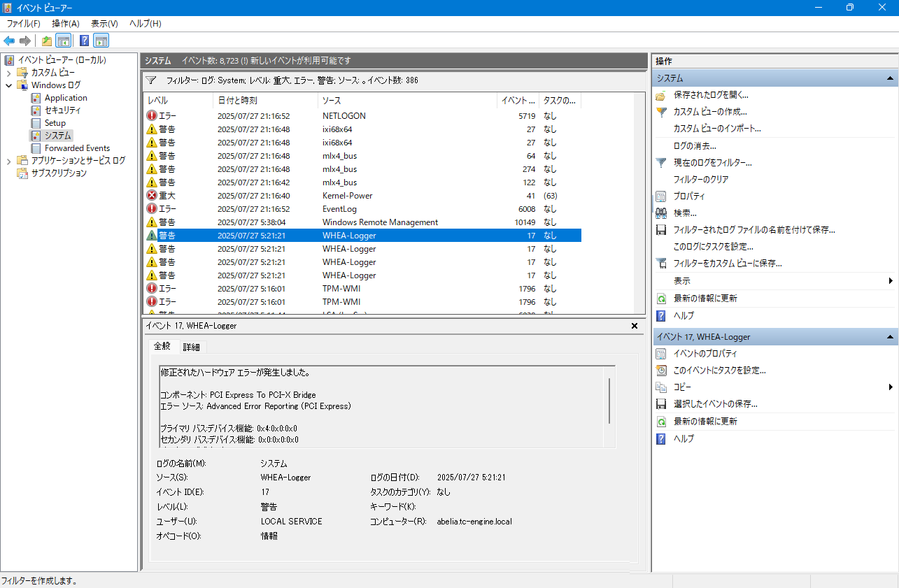The height and width of the screenshot is (588, 899).
Task: Click the floppy disk icon for 選択したイベントの保存
Action: pos(661,404)
